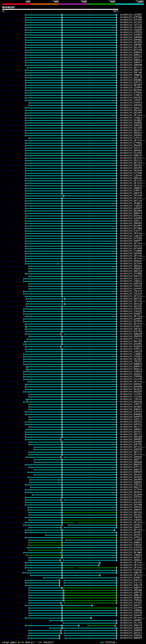Select text UniRef100_A9PAW1
This screenshot has width=146, height=644.
[131, 40]
